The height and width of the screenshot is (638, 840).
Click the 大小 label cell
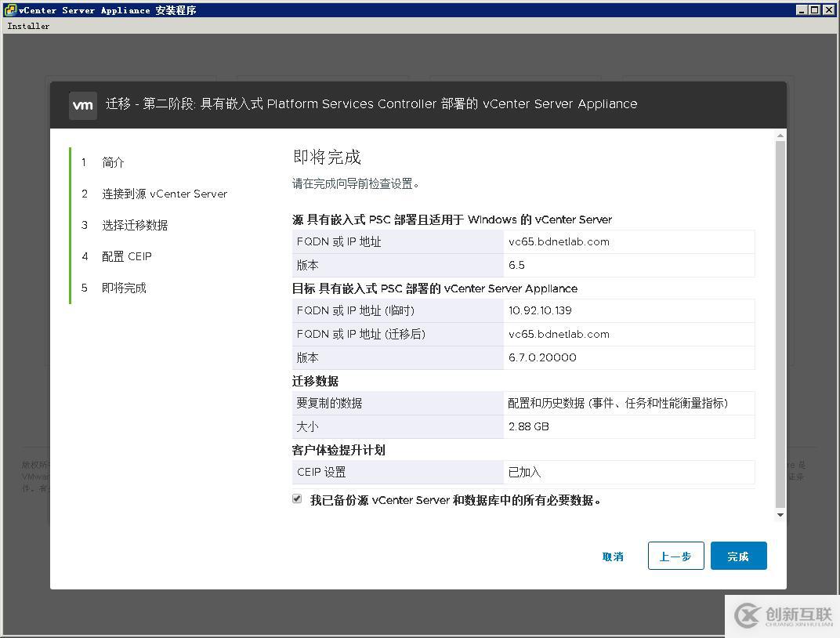pos(397,426)
